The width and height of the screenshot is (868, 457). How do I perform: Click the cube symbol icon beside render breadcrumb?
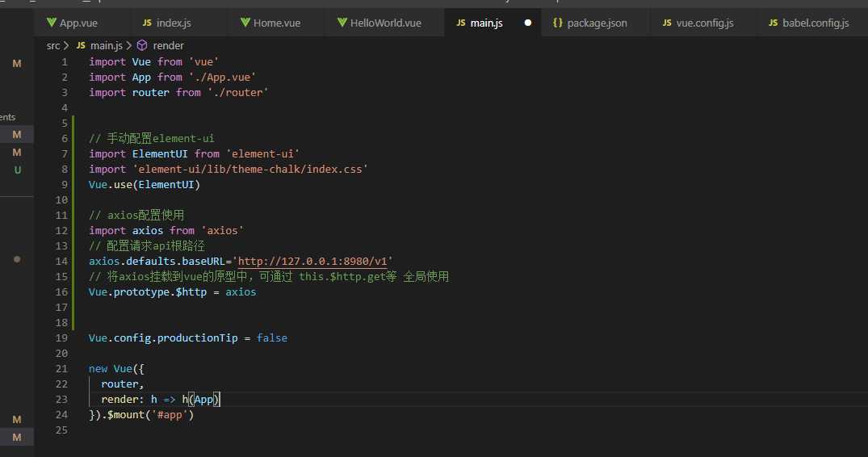[142, 46]
